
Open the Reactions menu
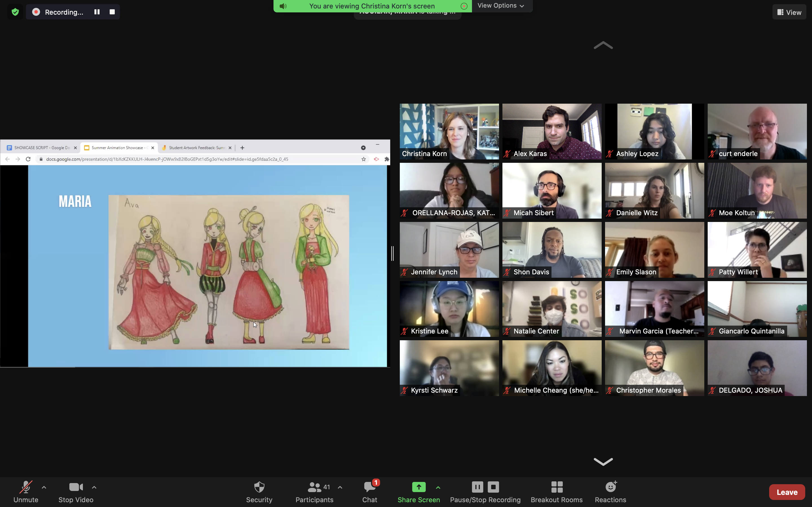610,492
